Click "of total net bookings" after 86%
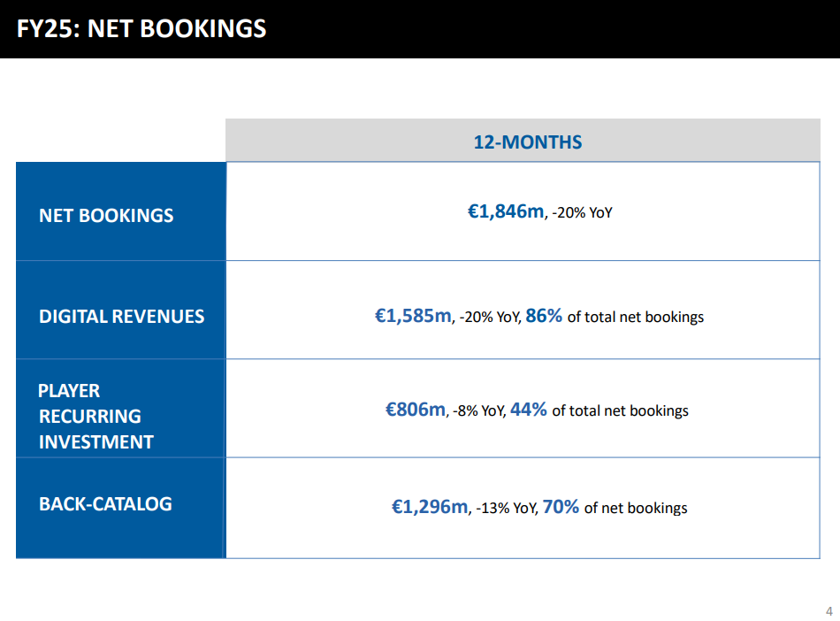 [x=636, y=317]
